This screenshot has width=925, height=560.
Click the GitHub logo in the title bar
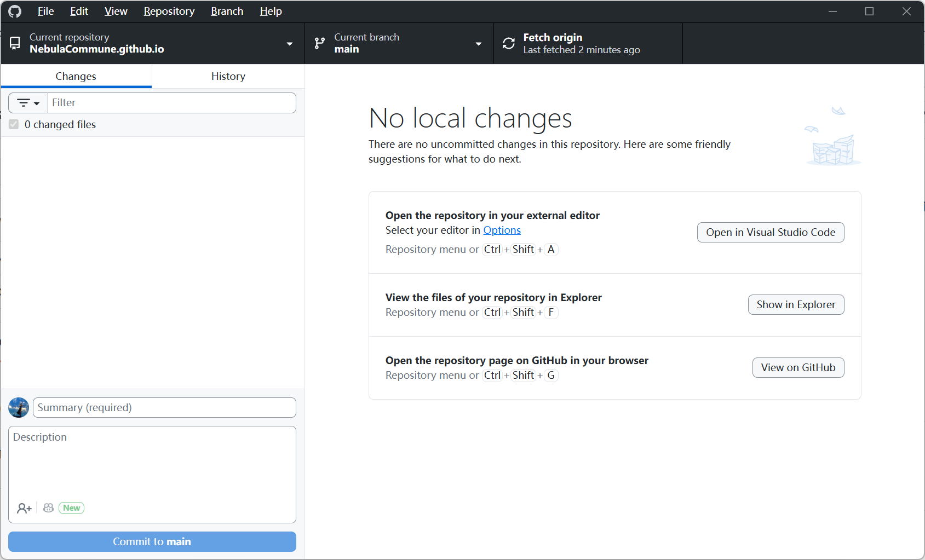pos(14,11)
